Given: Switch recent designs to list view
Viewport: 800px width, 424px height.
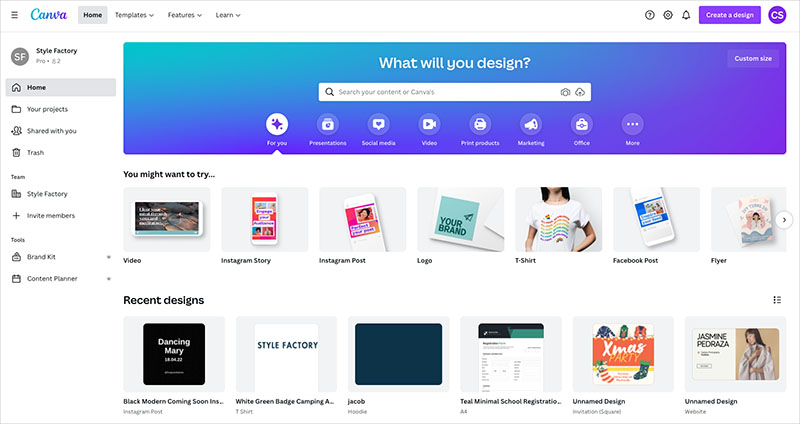Looking at the screenshot, I should tap(777, 300).
